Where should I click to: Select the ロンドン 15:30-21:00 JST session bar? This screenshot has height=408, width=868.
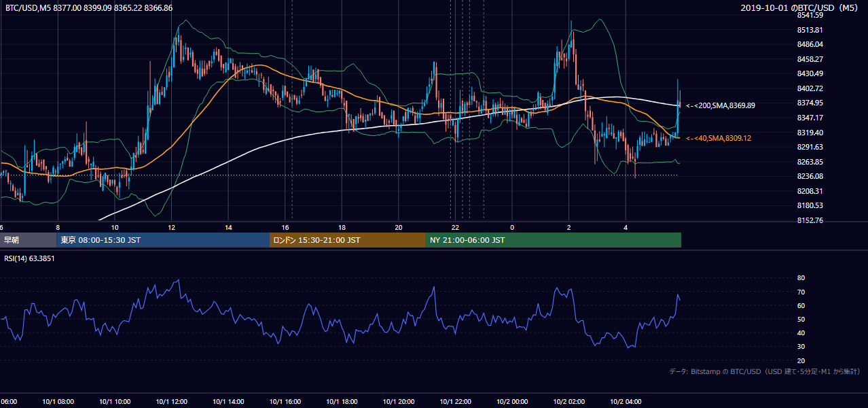tap(348, 240)
